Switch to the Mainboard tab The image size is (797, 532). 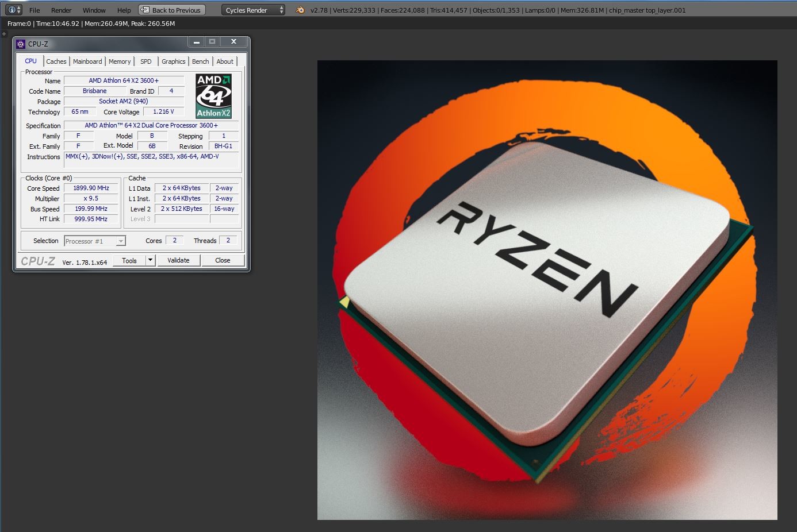tap(87, 61)
